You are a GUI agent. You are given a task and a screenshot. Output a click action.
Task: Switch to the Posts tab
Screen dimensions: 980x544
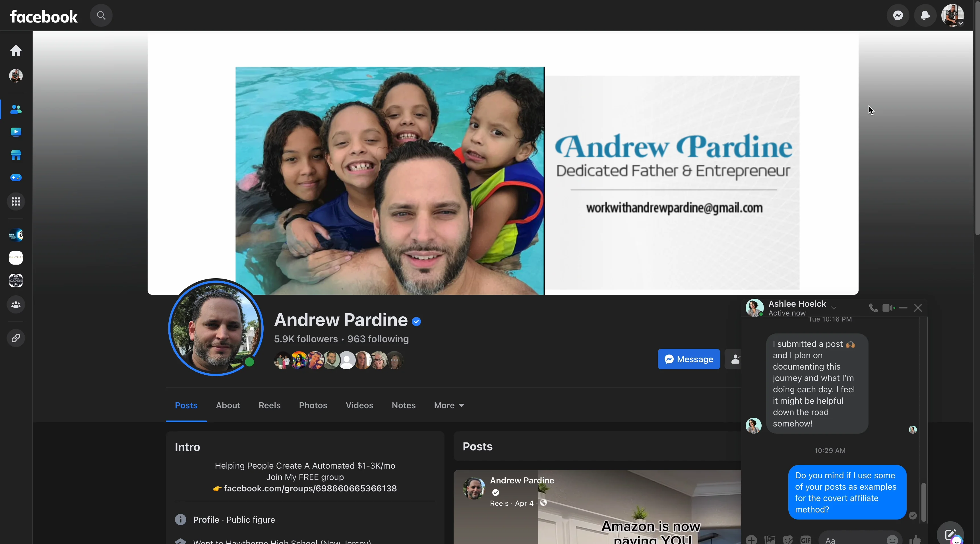(186, 405)
